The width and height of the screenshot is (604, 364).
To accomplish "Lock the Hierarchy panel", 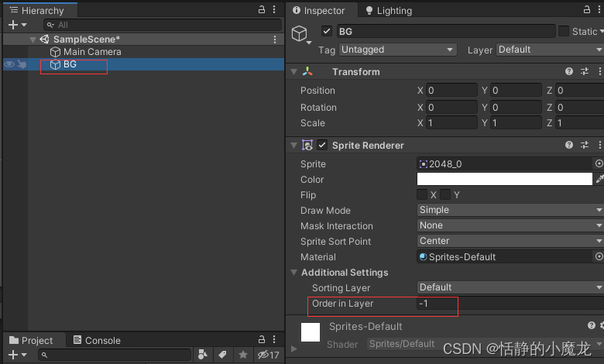I will point(262,9).
